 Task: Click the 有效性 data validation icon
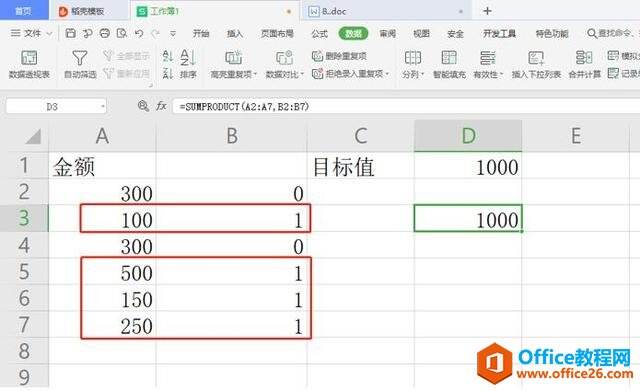(487, 58)
